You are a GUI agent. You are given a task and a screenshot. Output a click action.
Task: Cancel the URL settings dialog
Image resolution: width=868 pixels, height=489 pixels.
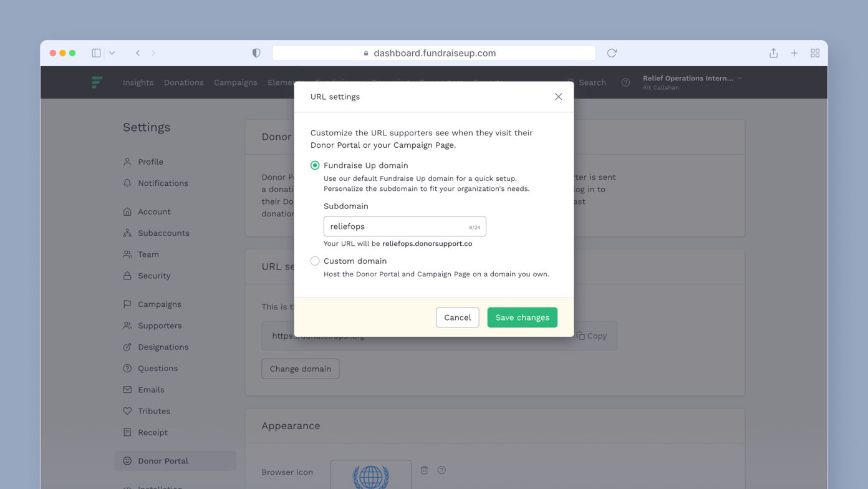[x=457, y=317]
